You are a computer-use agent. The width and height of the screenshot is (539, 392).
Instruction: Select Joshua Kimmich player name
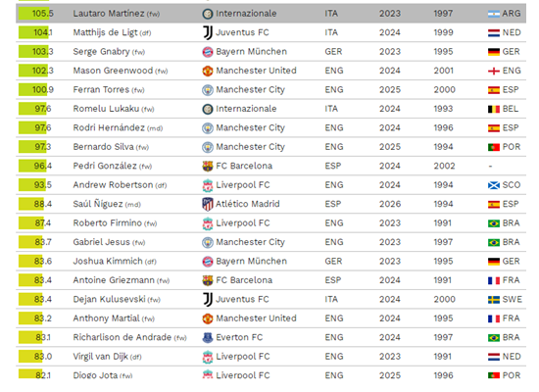pyautogui.click(x=108, y=262)
